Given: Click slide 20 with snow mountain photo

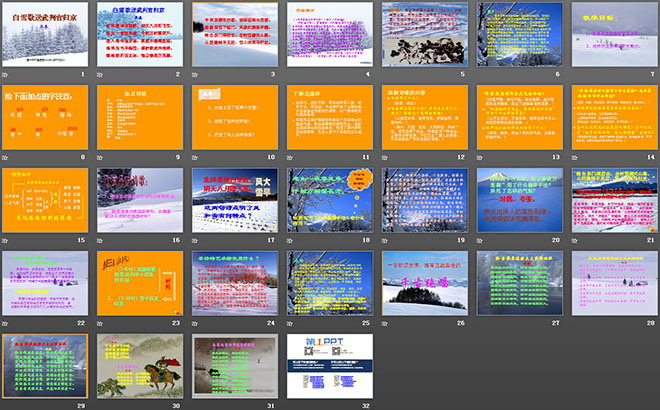Looking at the screenshot, I should pyautogui.click(x=516, y=200).
